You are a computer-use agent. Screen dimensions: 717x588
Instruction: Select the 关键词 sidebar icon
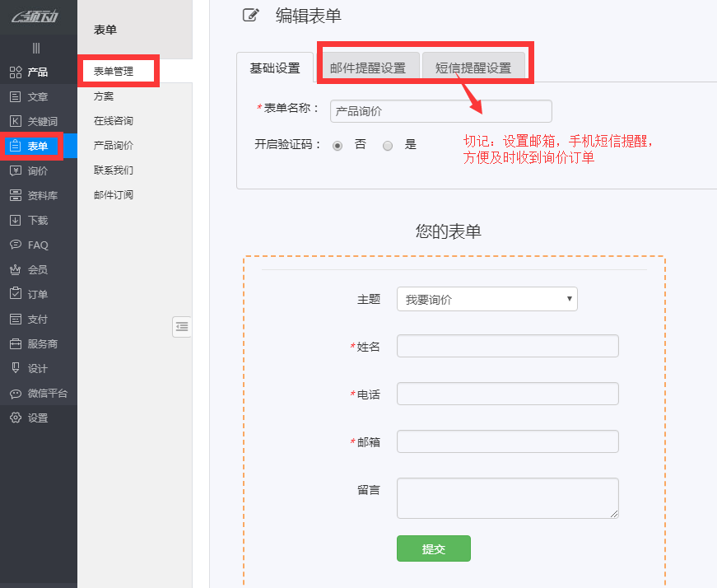click(15, 122)
